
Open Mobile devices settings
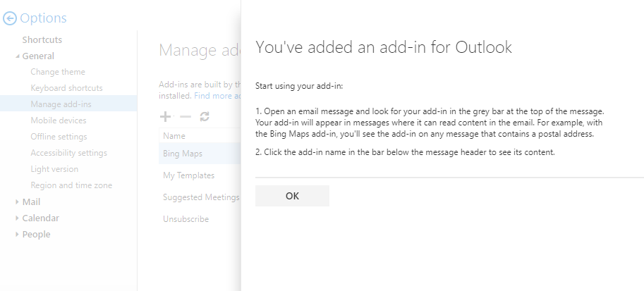[x=59, y=120]
